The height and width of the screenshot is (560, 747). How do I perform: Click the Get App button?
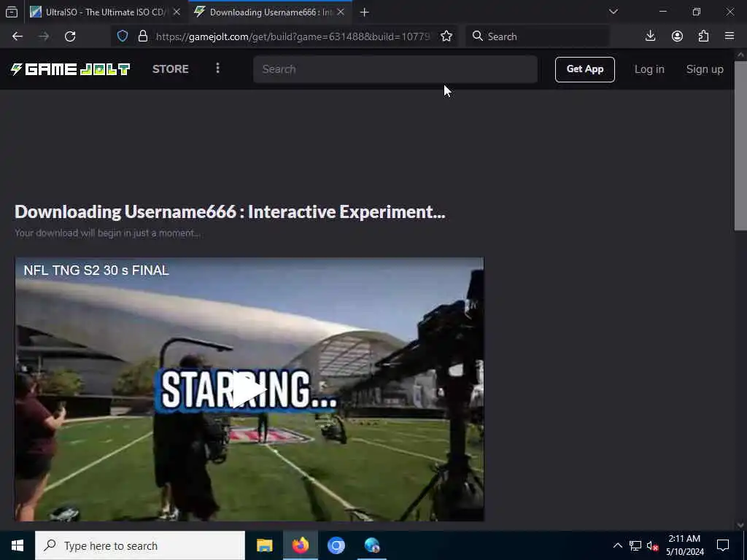pyautogui.click(x=584, y=69)
